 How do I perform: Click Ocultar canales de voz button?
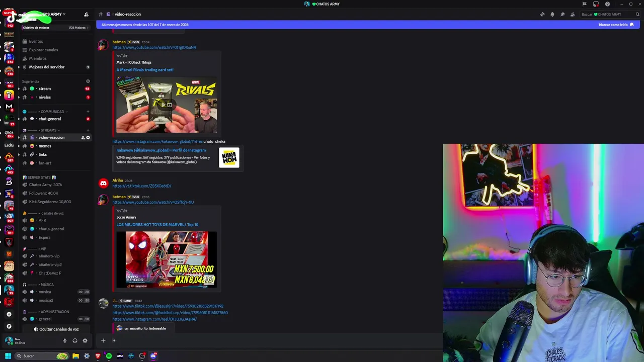56,329
